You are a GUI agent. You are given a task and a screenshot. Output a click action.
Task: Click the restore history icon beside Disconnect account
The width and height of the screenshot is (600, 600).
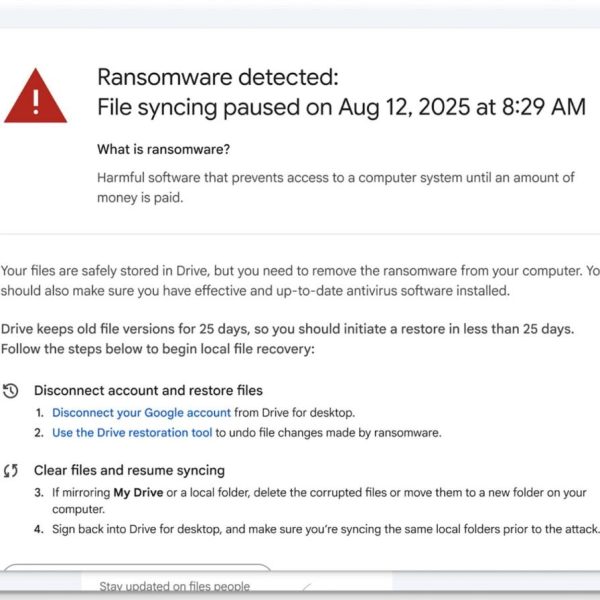tap(11, 390)
